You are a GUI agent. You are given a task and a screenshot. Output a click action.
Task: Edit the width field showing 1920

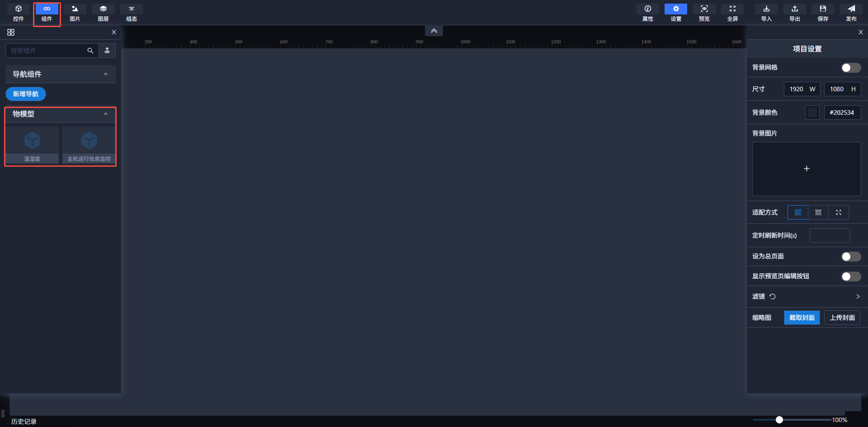point(802,89)
